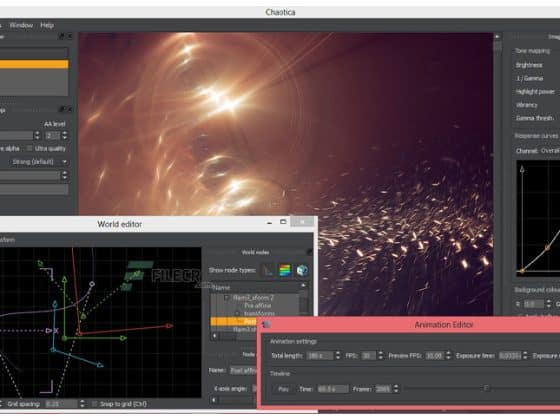Click the origin point of response curve
The height and width of the screenshot is (420, 560).
(522, 271)
